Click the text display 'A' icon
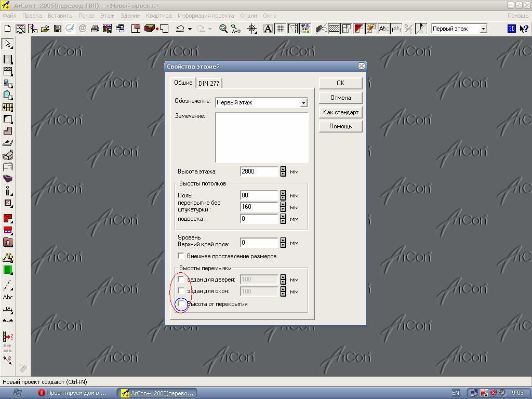This screenshot has height=399, width=532. click(x=268, y=29)
